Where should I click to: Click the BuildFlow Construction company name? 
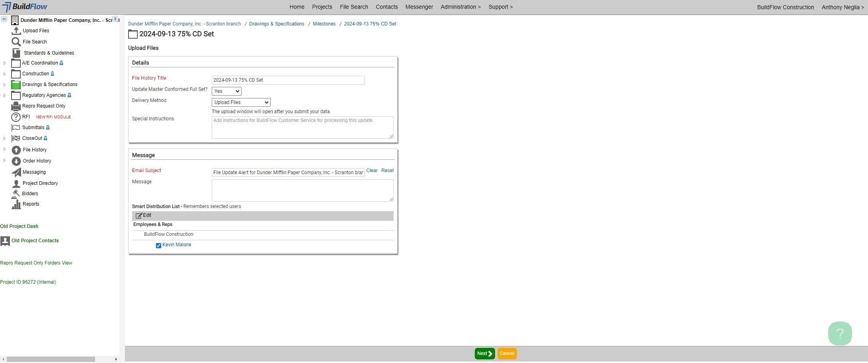coord(785,7)
